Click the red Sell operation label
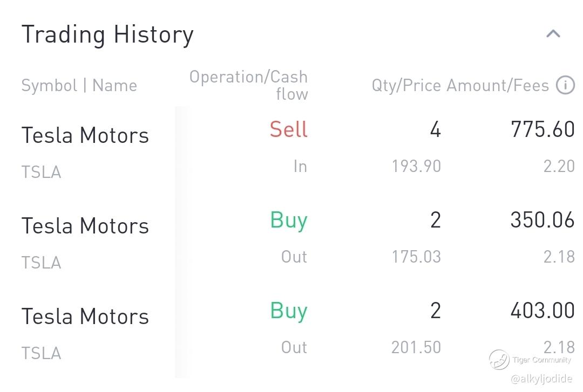 (289, 130)
